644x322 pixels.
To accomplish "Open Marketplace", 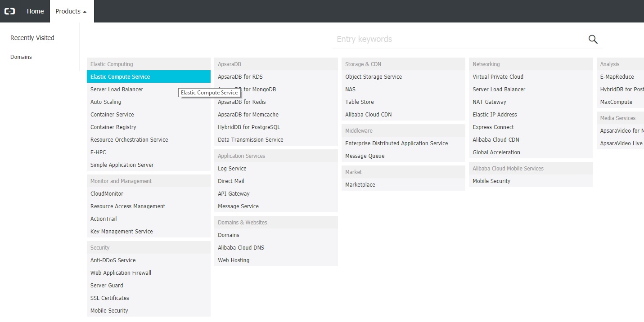I will 403,184.
